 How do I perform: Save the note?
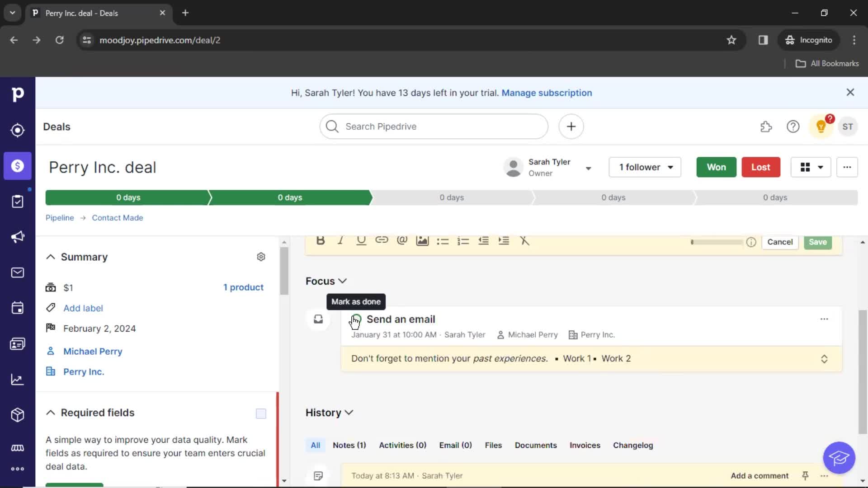pyautogui.click(x=818, y=242)
